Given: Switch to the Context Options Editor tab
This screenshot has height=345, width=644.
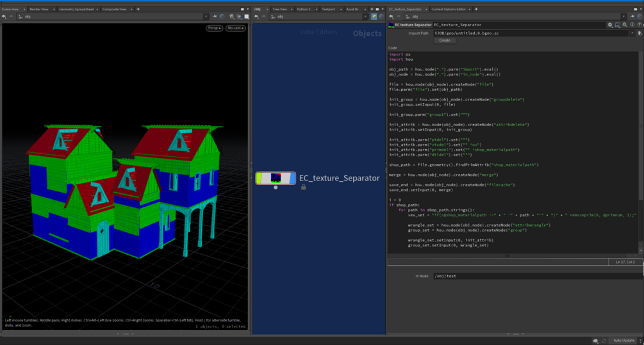Looking at the screenshot, I should point(449,9).
